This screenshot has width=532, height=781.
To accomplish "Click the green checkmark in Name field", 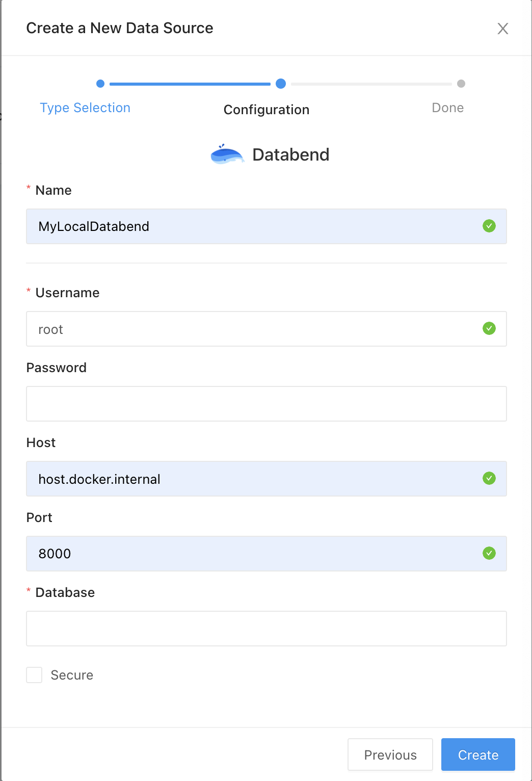I will [489, 226].
